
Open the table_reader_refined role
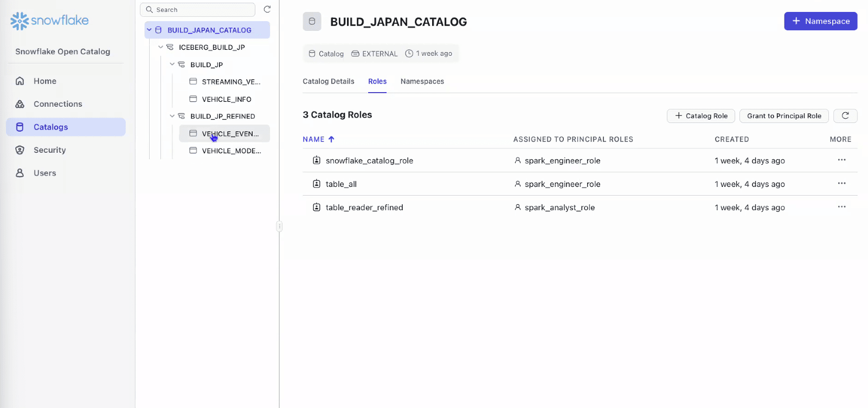364,208
